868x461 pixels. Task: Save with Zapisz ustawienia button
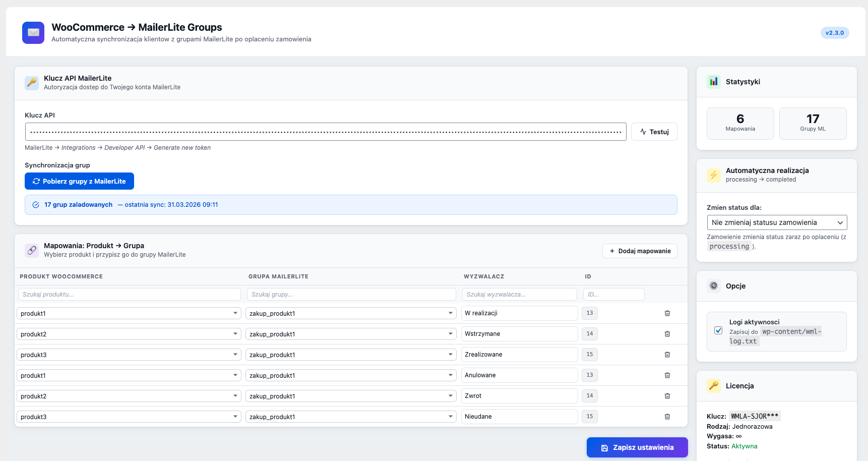pyautogui.click(x=637, y=447)
